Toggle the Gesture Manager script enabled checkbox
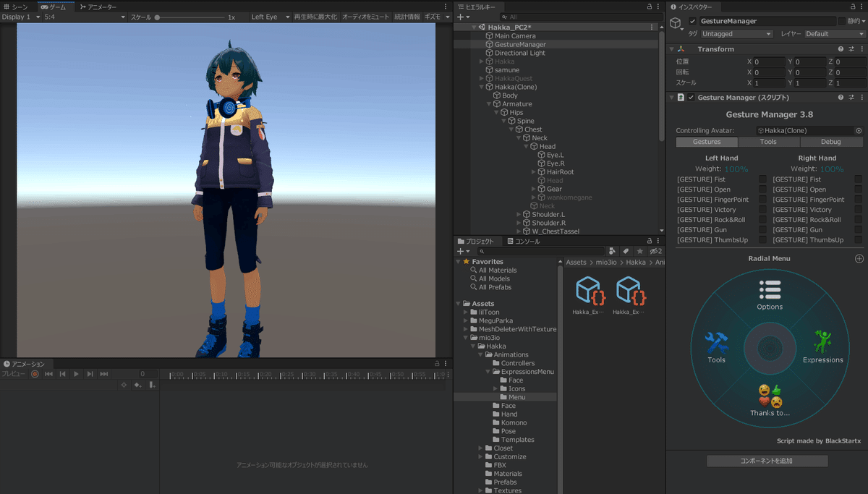Screen dimensions: 868x494 point(691,98)
